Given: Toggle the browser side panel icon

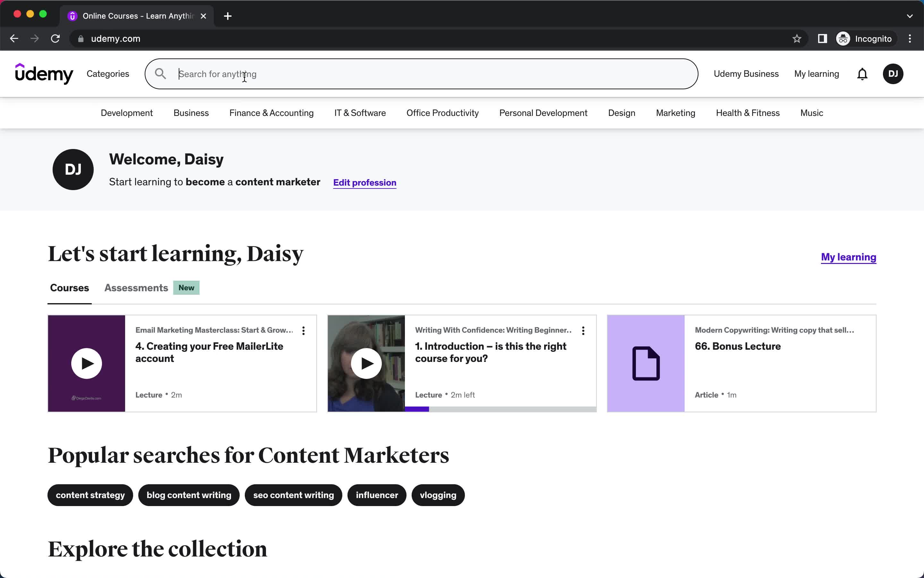Looking at the screenshot, I should [x=822, y=39].
